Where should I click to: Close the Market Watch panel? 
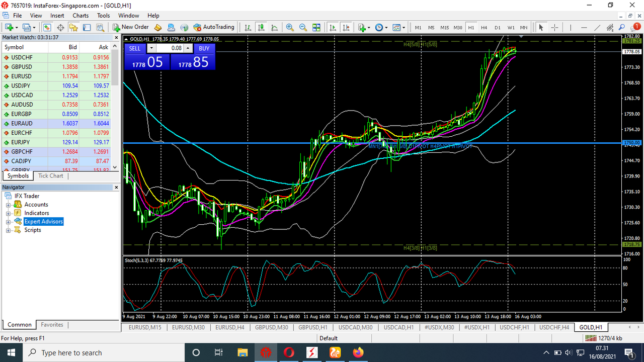(117, 37)
